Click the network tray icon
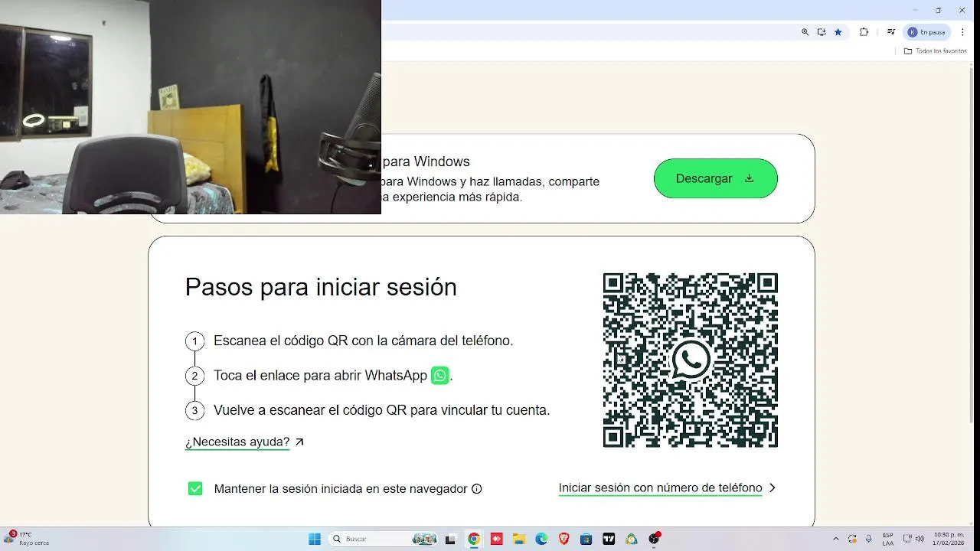Image resolution: width=980 pixels, height=551 pixels. pyautogui.click(x=908, y=539)
